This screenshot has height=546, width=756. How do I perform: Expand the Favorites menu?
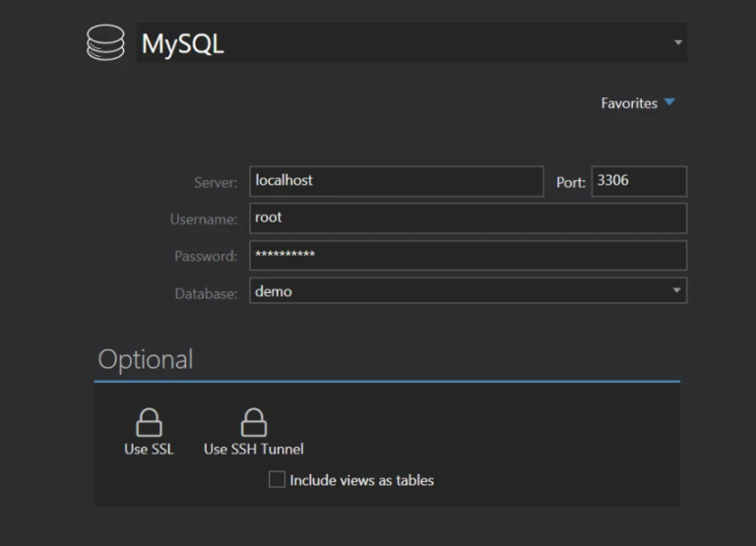point(638,102)
